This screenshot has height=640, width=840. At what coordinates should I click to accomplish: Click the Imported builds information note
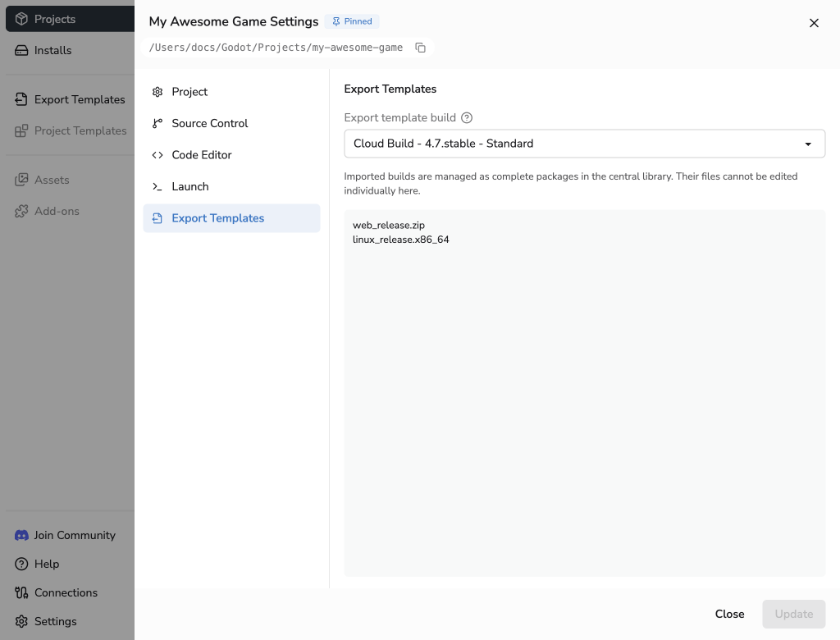tap(571, 183)
